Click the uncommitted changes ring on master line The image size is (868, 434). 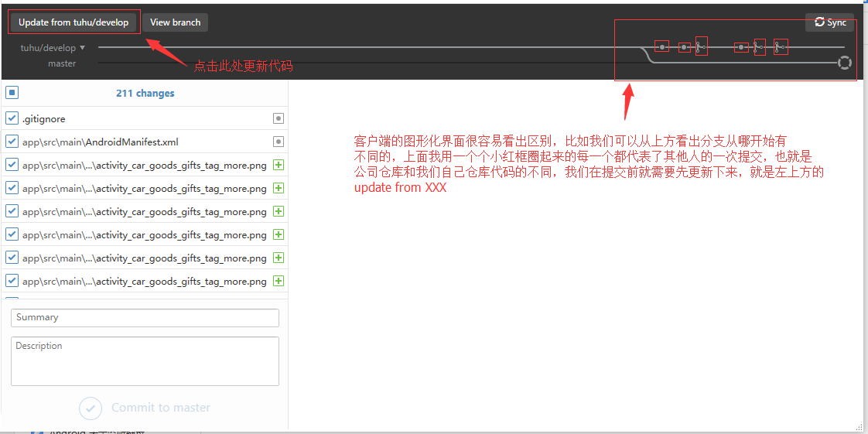[x=844, y=63]
